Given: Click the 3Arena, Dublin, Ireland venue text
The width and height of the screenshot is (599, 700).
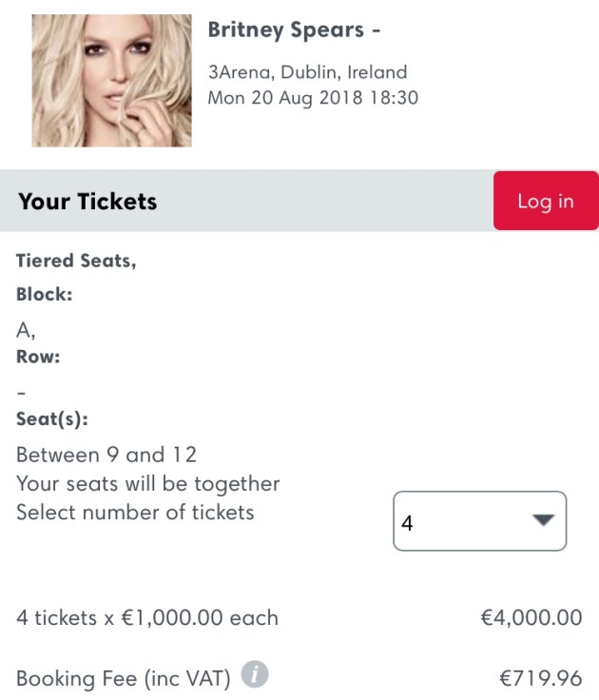Looking at the screenshot, I should (x=307, y=72).
